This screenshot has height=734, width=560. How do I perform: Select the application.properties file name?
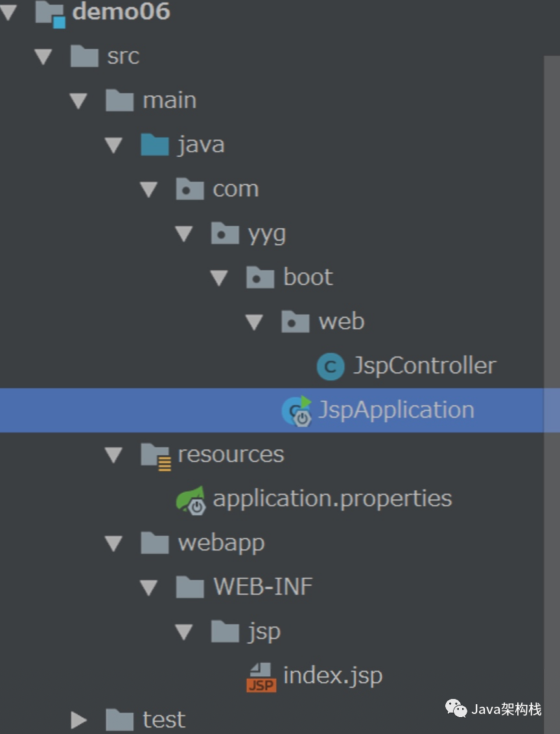pyautogui.click(x=332, y=499)
